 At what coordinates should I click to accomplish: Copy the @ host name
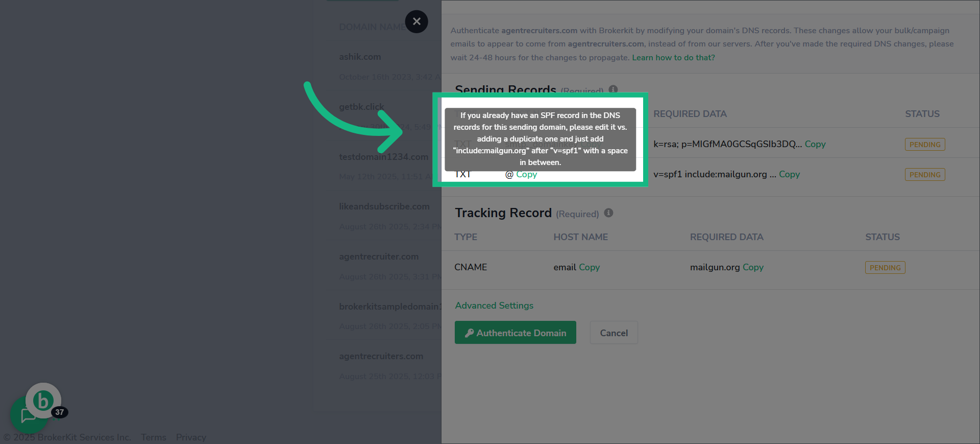pyautogui.click(x=526, y=175)
